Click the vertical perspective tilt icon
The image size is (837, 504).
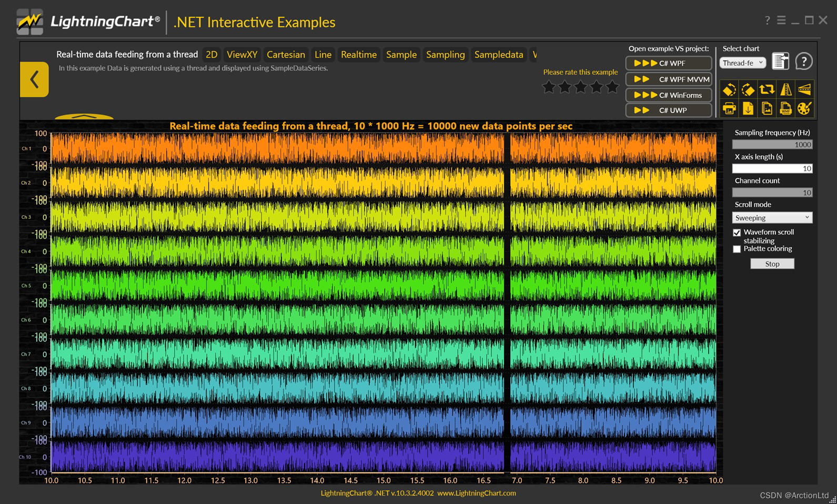pos(804,89)
